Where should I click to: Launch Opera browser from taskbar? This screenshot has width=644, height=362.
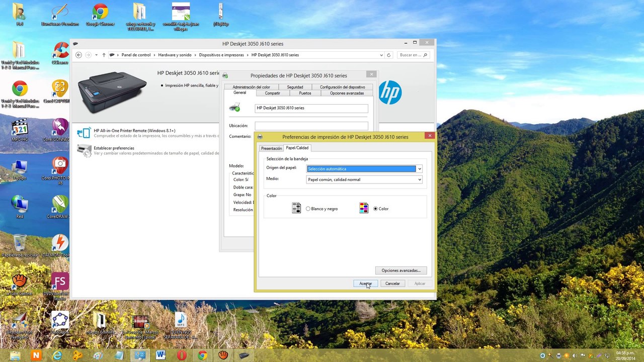coord(182,355)
